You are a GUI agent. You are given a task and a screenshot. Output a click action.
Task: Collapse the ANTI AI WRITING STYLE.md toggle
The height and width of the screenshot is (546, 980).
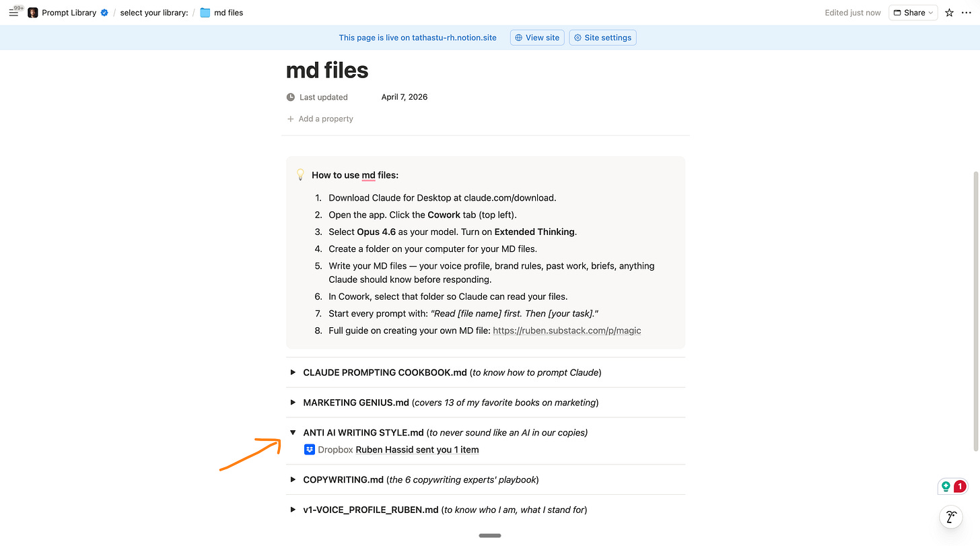[293, 433]
